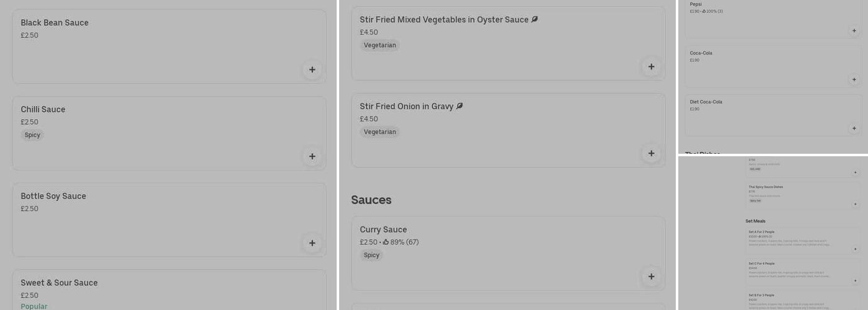
Task: Click the Vegetarian tag on Mixed Vegetables
Action: tap(379, 45)
